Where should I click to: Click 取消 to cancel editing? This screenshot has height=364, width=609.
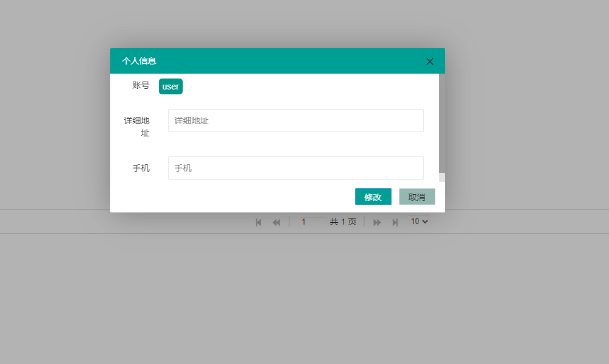[x=417, y=196]
